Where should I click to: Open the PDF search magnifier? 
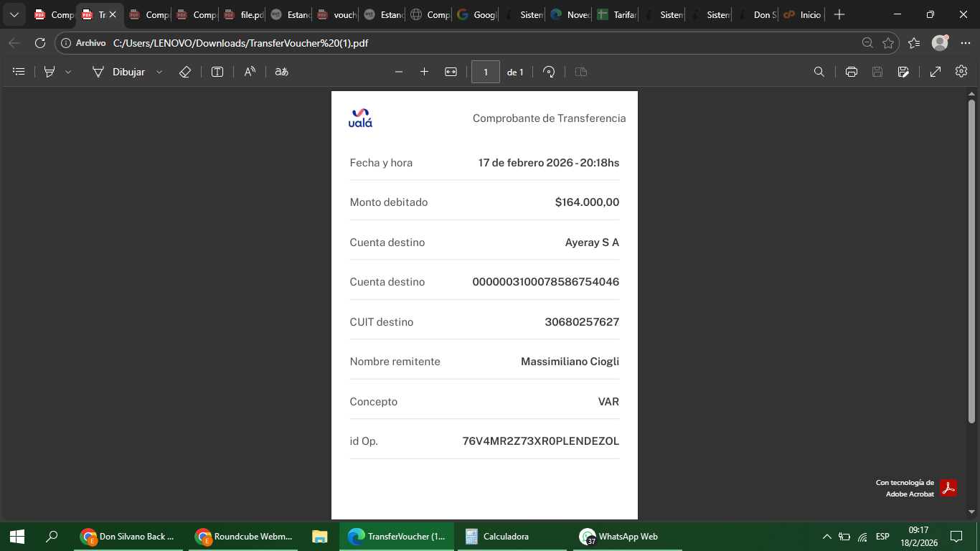(x=819, y=72)
